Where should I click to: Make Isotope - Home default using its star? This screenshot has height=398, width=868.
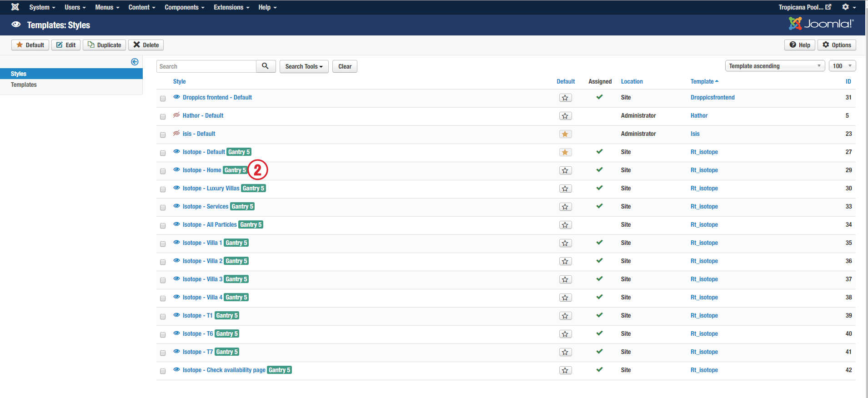[565, 170]
